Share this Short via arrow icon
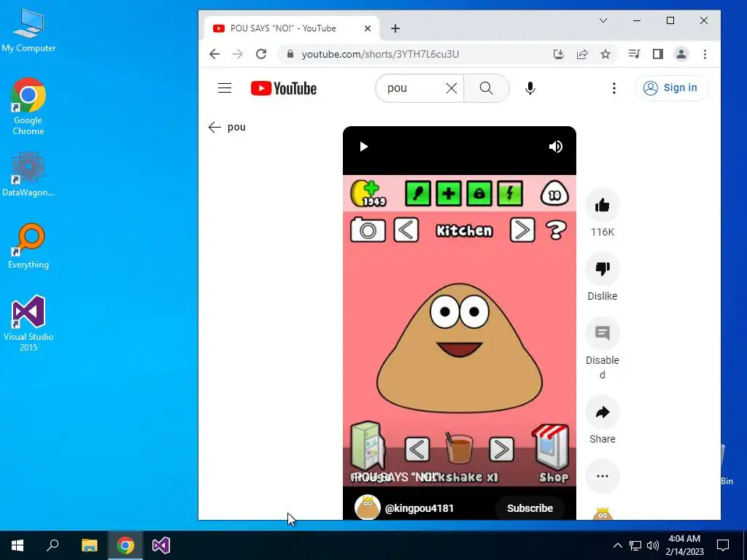This screenshot has width=747, height=560. click(x=602, y=412)
